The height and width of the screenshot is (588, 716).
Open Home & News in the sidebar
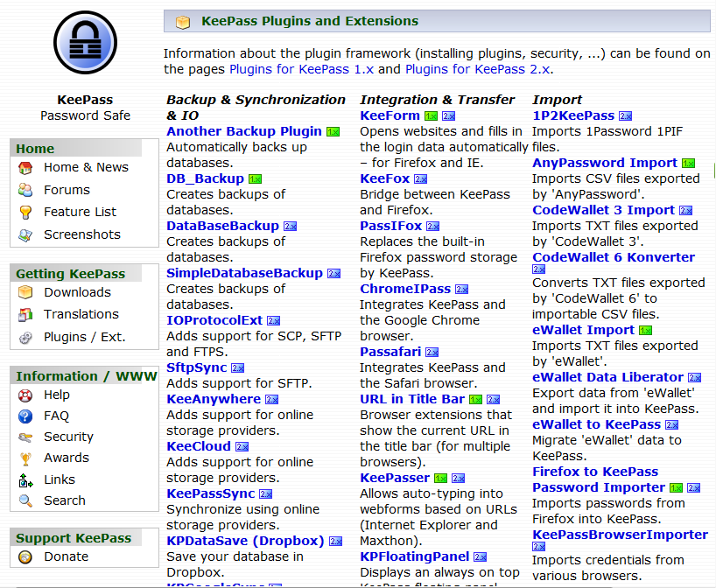coord(87,167)
